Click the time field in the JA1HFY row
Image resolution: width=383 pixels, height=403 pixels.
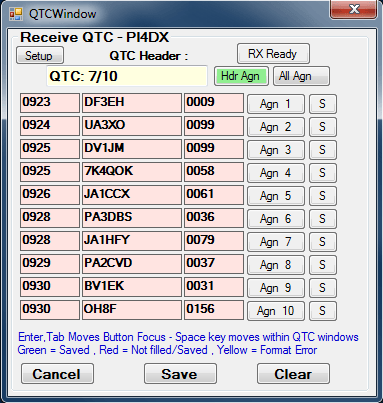(50, 241)
